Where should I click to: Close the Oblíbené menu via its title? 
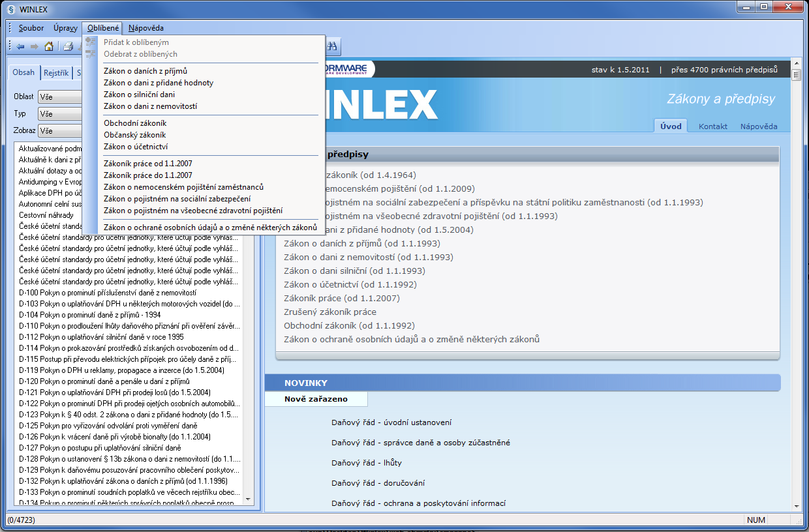coord(103,28)
